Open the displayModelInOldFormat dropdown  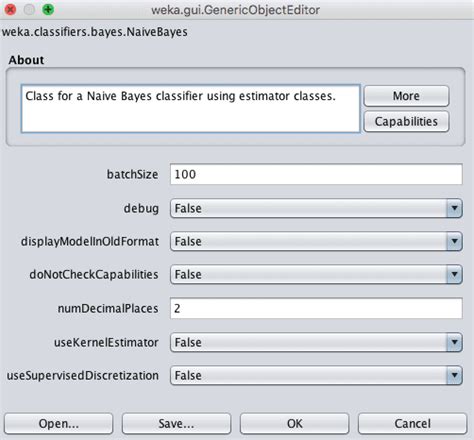tap(316, 241)
